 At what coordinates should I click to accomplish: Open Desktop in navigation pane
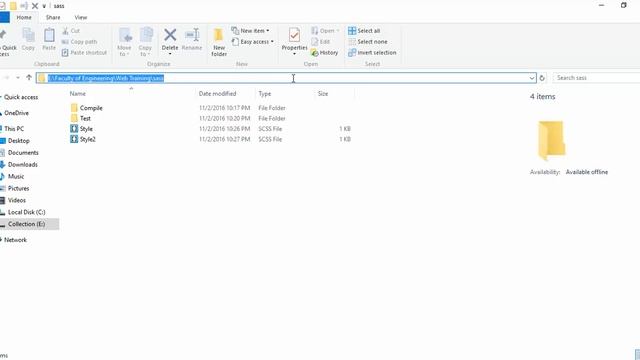click(18, 141)
